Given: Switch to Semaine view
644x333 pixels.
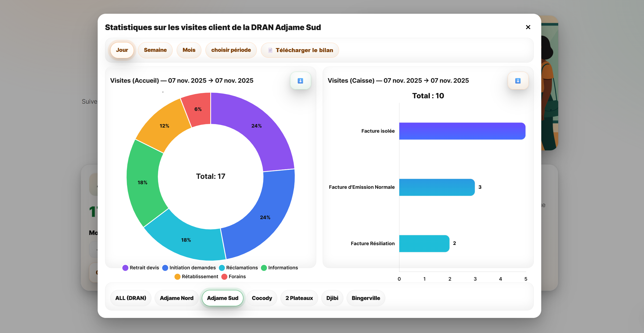Looking at the screenshot, I should coord(155,50).
